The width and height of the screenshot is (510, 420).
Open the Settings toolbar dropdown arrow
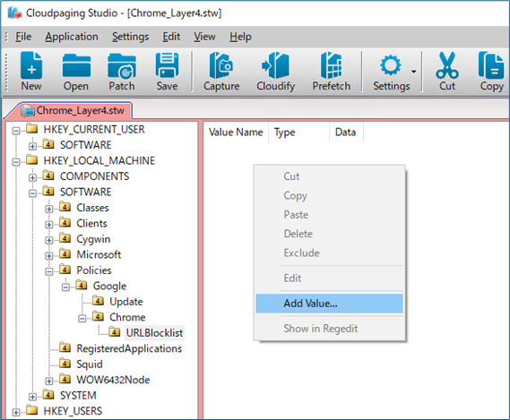414,72
